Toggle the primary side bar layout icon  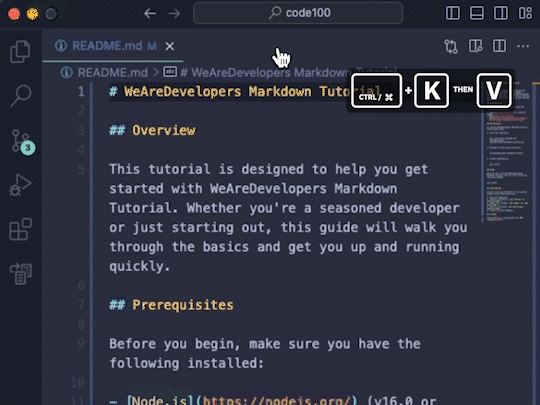[453, 13]
